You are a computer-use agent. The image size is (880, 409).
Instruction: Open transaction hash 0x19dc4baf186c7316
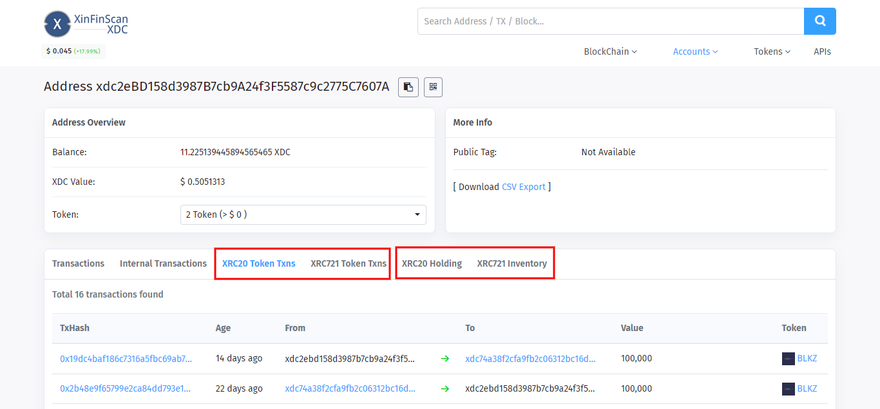click(x=125, y=359)
